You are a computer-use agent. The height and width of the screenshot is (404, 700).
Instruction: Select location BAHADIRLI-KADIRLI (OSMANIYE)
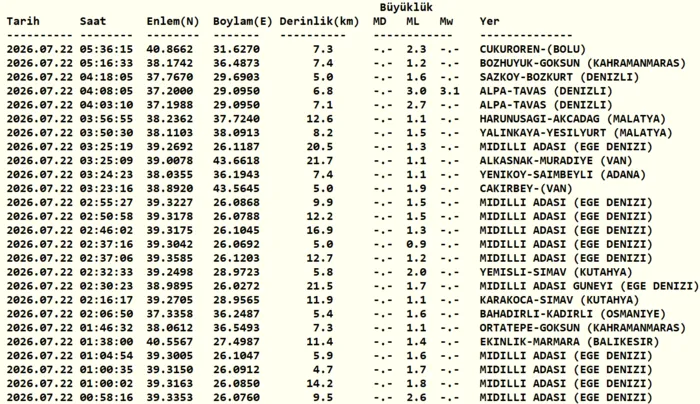coord(573,314)
